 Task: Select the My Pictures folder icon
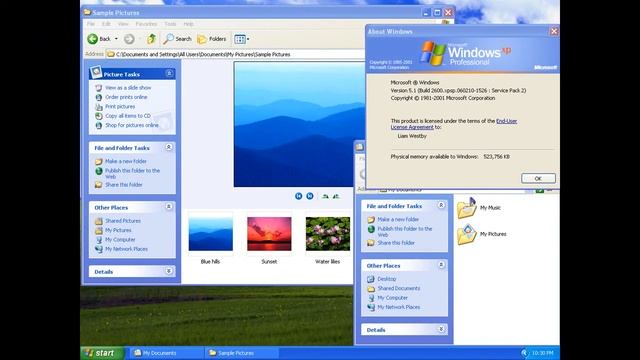pos(467,235)
